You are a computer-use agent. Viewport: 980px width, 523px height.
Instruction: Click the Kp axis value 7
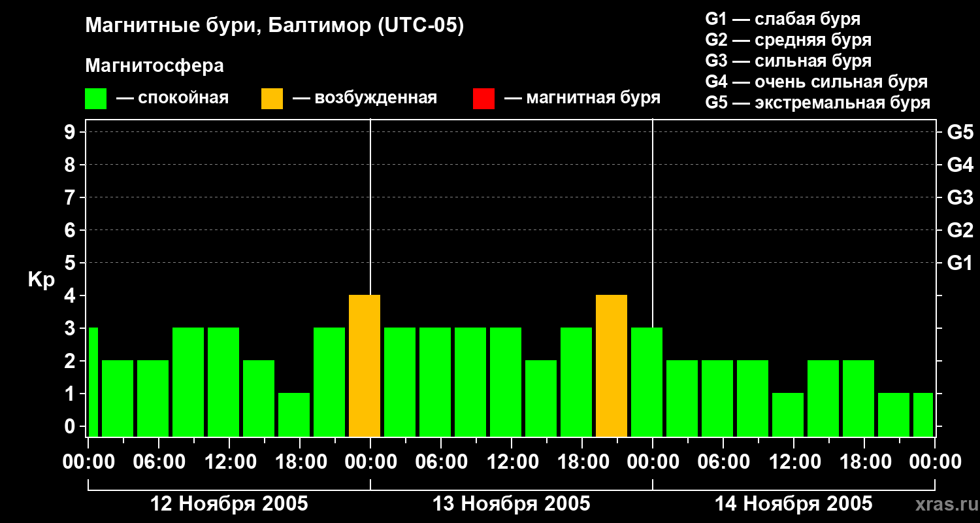tap(71, 197)
